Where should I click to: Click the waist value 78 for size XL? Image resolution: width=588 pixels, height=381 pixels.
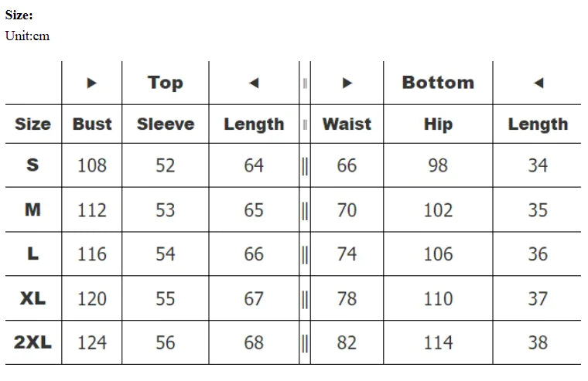pyautogui.click(x=347, y=298)
